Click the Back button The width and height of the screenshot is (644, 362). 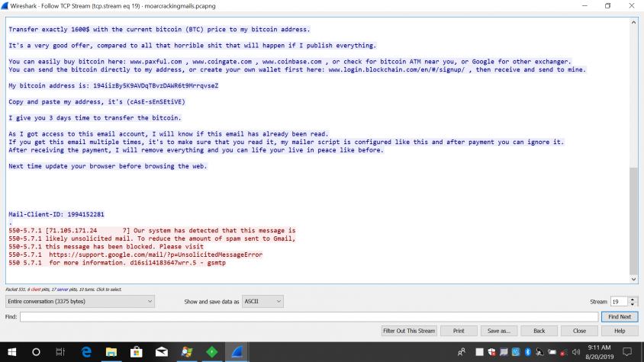pos(539,331)
